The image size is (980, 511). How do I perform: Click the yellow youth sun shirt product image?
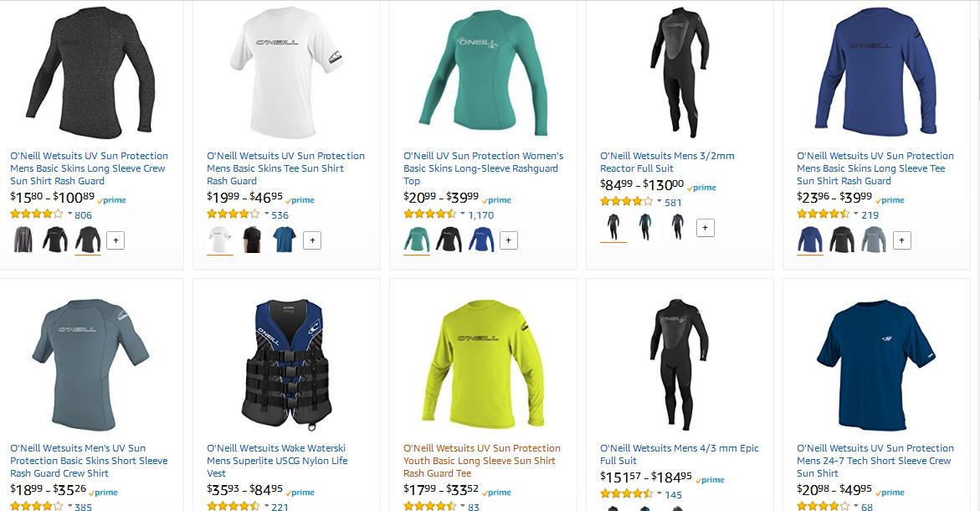pos(480,364)
